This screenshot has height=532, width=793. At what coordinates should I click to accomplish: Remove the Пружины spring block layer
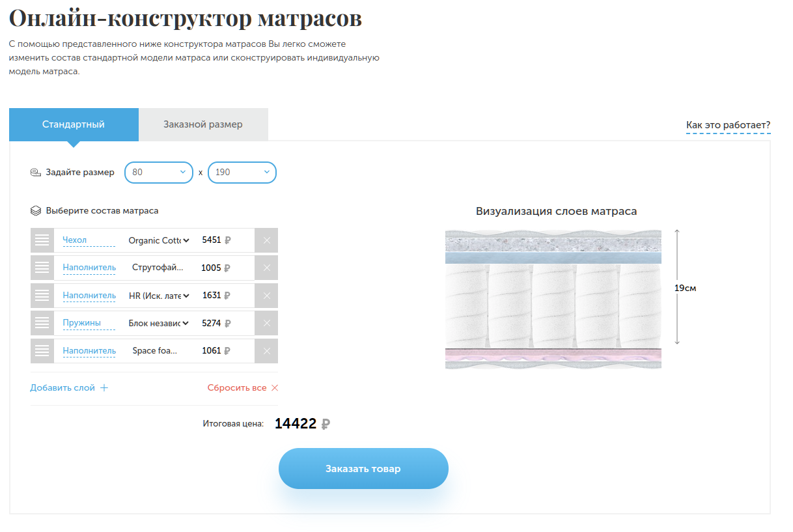pos(266,323)
